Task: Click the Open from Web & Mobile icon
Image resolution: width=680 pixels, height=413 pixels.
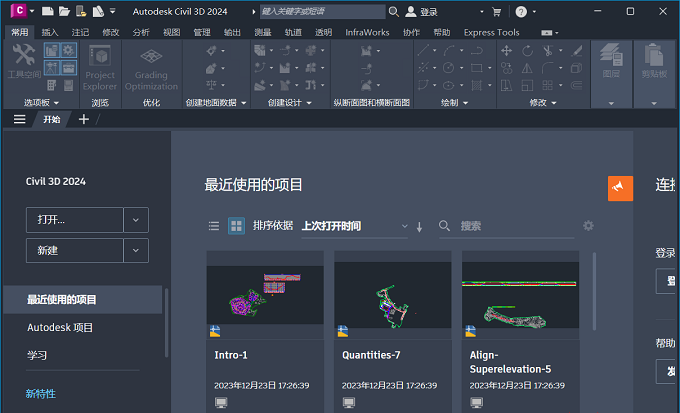Action: point(81,12)
